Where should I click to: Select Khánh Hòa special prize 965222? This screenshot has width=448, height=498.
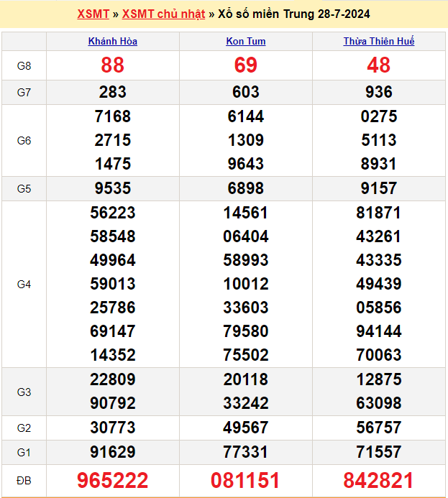tap(113, 480)
